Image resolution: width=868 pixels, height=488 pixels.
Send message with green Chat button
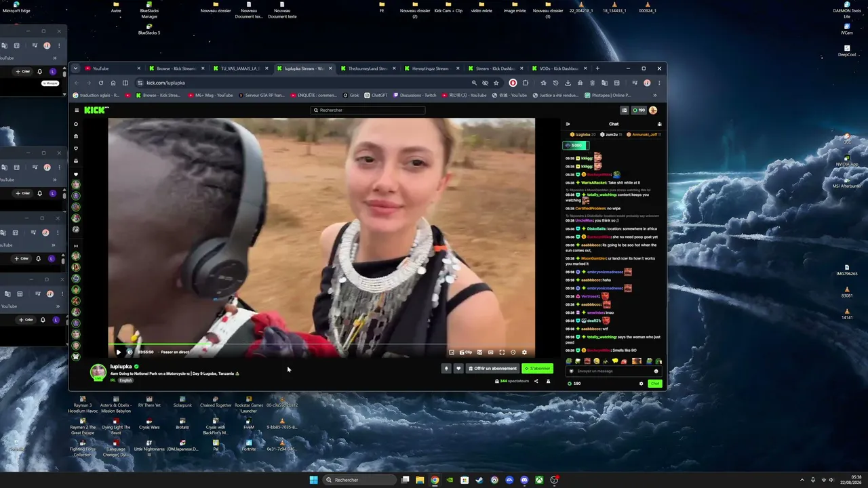(x=654, y=384)
